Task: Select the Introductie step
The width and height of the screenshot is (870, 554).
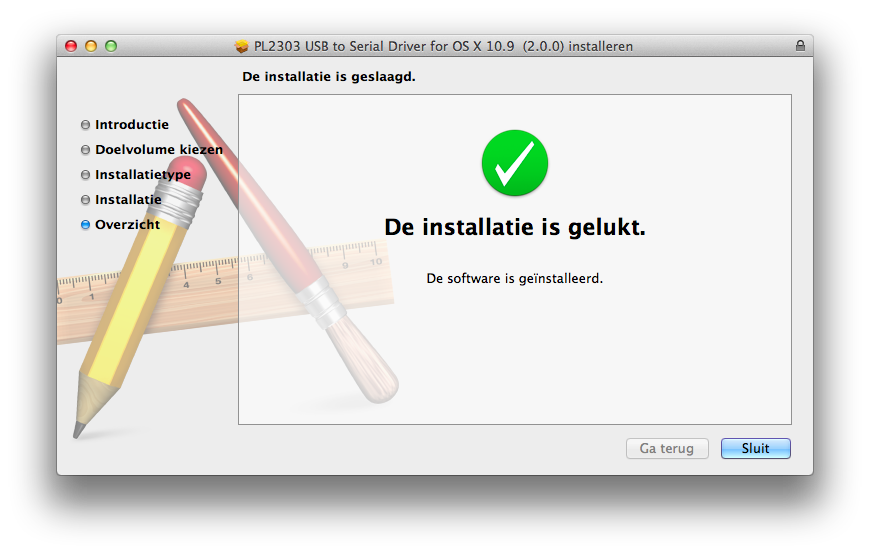Action: point(131,124)
